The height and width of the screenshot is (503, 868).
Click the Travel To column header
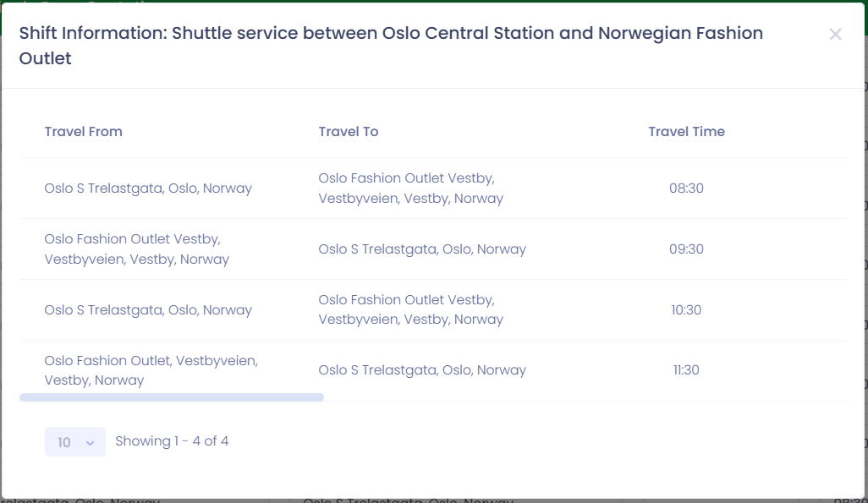tap(349, 132)
